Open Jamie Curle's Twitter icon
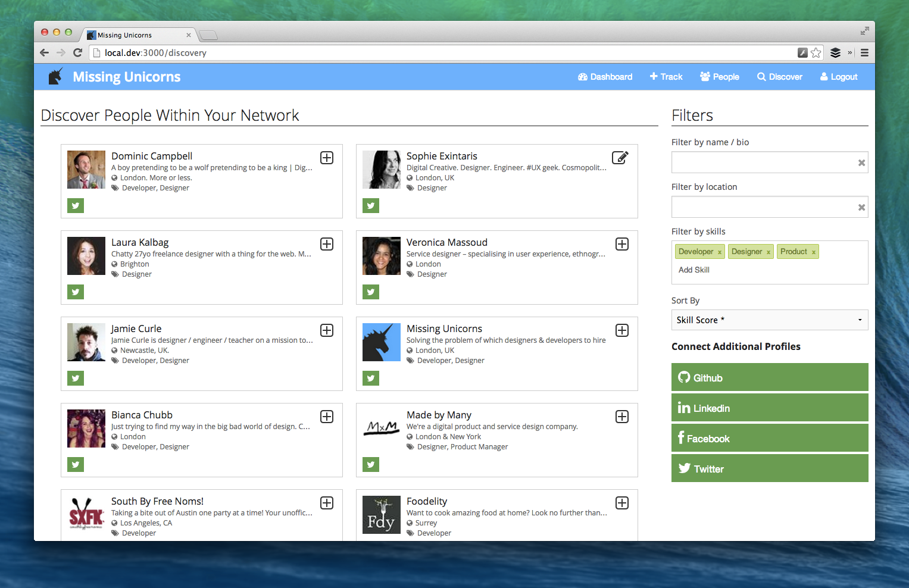The height and width of the screenshot is (588, 909). pyautogui.click(x=76, y=378)
